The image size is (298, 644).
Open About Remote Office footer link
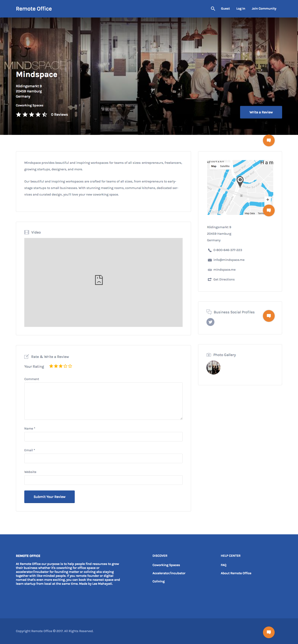point(236,573)
